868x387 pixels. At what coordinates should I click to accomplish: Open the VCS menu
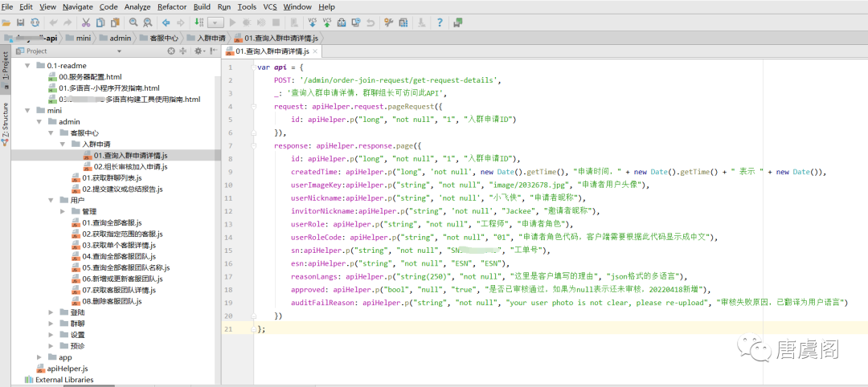click(270, 7)
